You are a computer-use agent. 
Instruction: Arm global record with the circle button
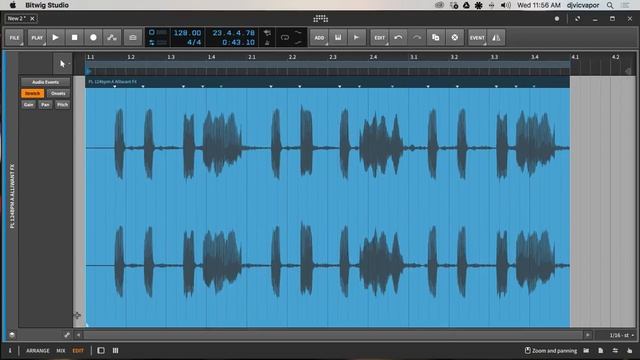coord(93,38)
